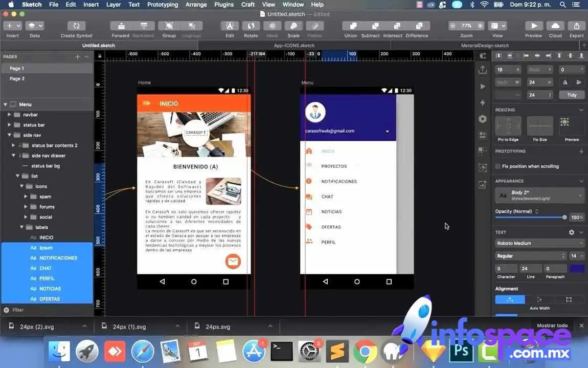Click PROYECTOS item in Menu artboard
Viewport: 588px width, 368px height.
point(334,166)
